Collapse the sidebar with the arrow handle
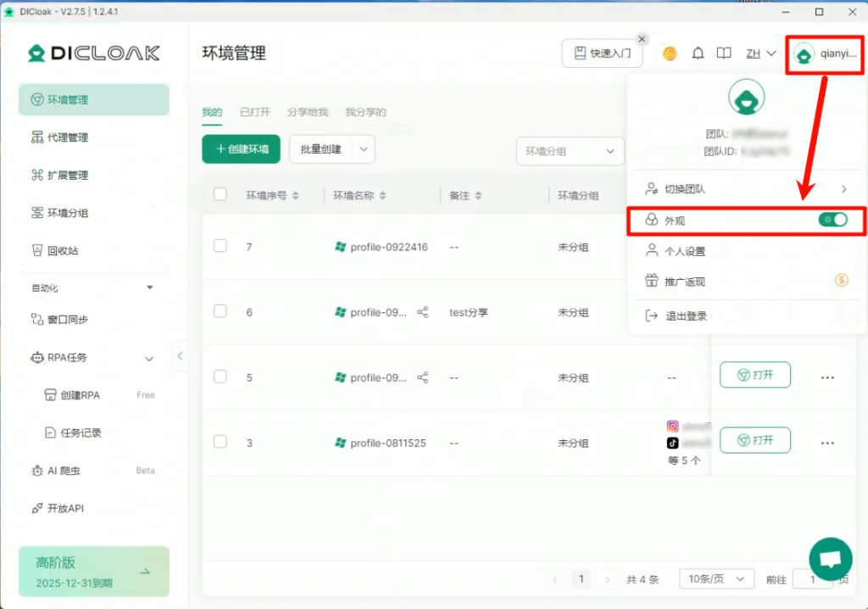This screenshot has width=868, height=609. click(x=180, y=356)
